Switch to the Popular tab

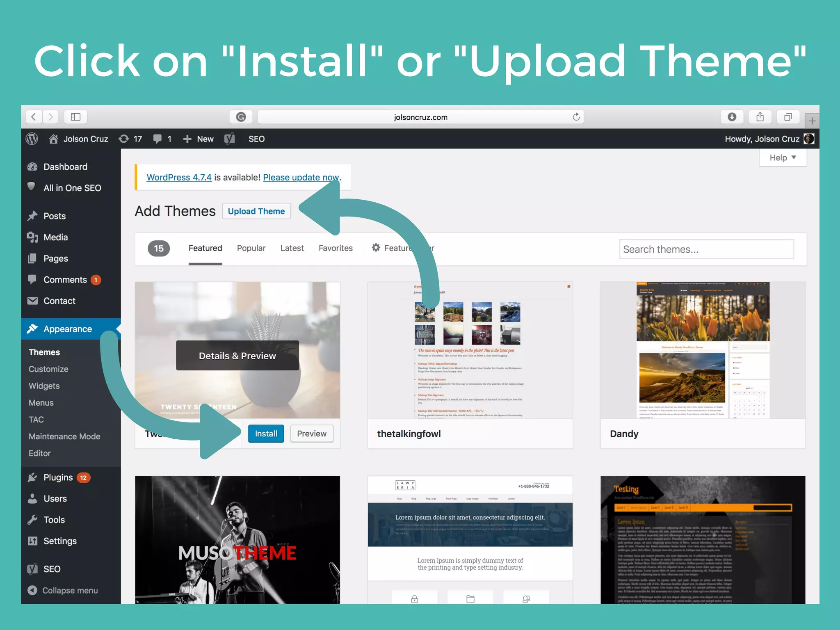[x=251, y=248]
